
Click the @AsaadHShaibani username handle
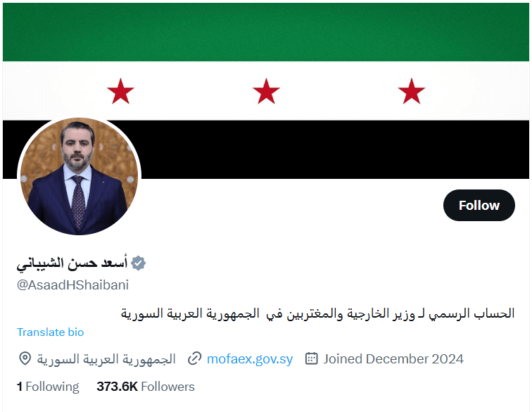(x=72, y=285)
